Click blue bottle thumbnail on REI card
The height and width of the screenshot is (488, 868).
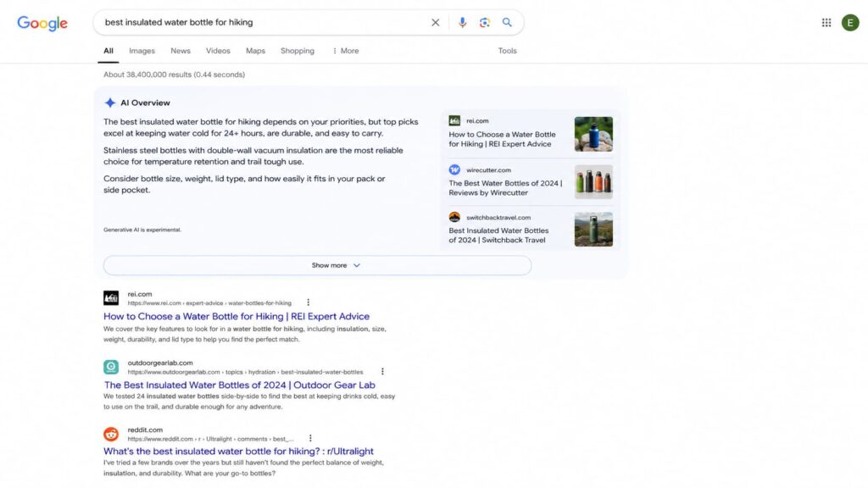pos(593,134)
